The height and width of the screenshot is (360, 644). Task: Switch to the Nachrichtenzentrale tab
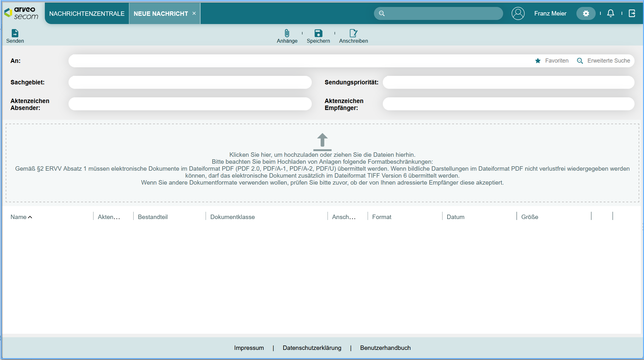click(87, 14)
